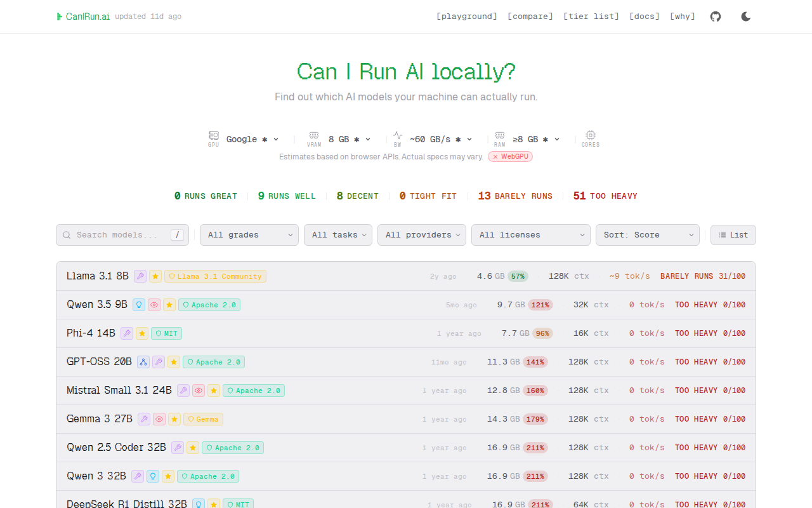Screen dimensions: 812x508
Task: Click the 121% usage pill on Qwen 3.5 9B
Action: [540, 305]
